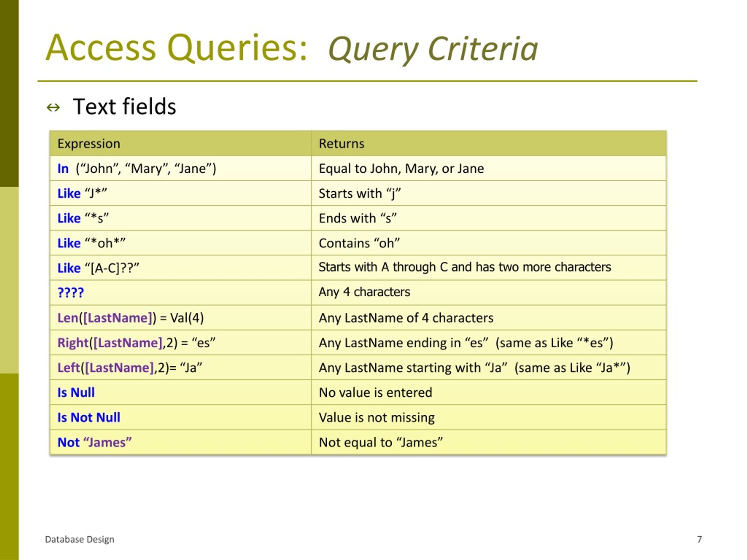
Task: Select 'Any LastName starting with "Ja"' cell
Action: (x=489, y=367)
